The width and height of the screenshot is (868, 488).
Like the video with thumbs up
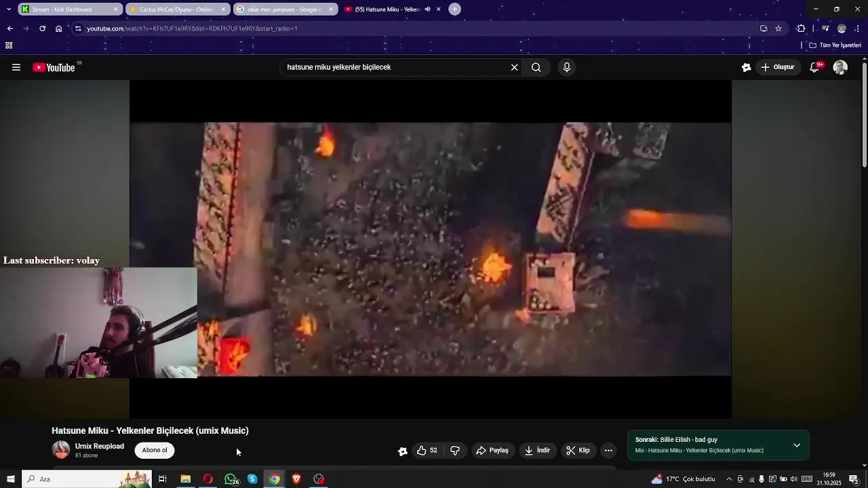[x=427, y=450]
